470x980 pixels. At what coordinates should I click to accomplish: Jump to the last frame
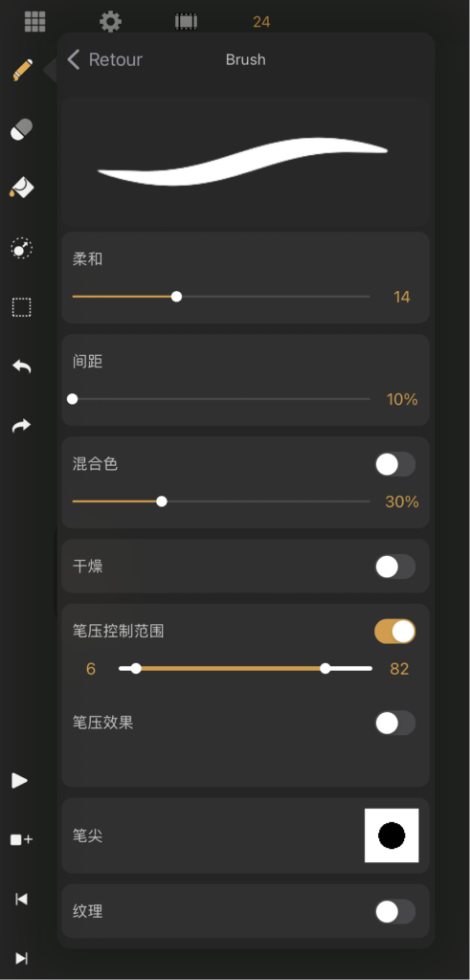21,958
